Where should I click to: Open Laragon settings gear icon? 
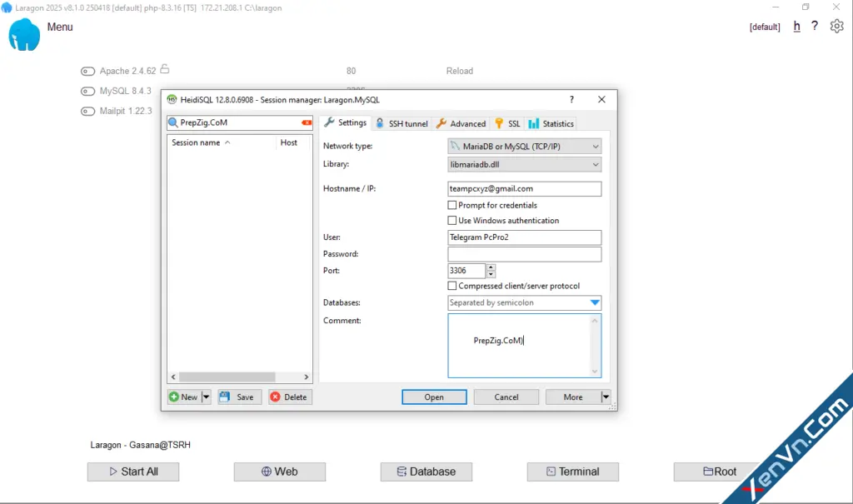pos(836,26)
